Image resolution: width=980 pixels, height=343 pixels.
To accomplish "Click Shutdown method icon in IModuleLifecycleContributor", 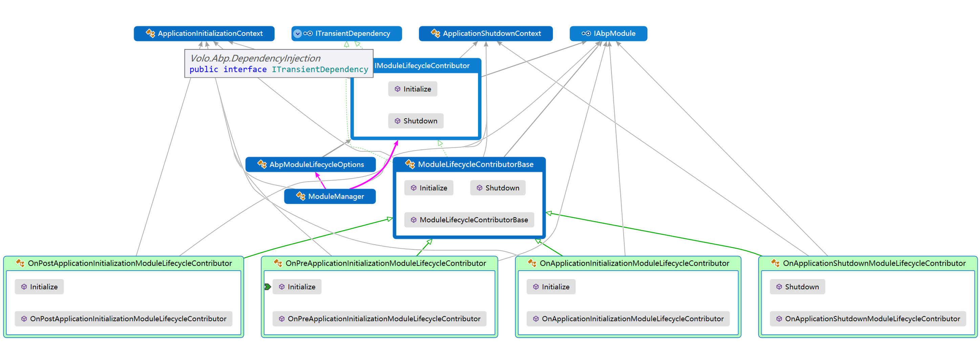I will point(397,121).
